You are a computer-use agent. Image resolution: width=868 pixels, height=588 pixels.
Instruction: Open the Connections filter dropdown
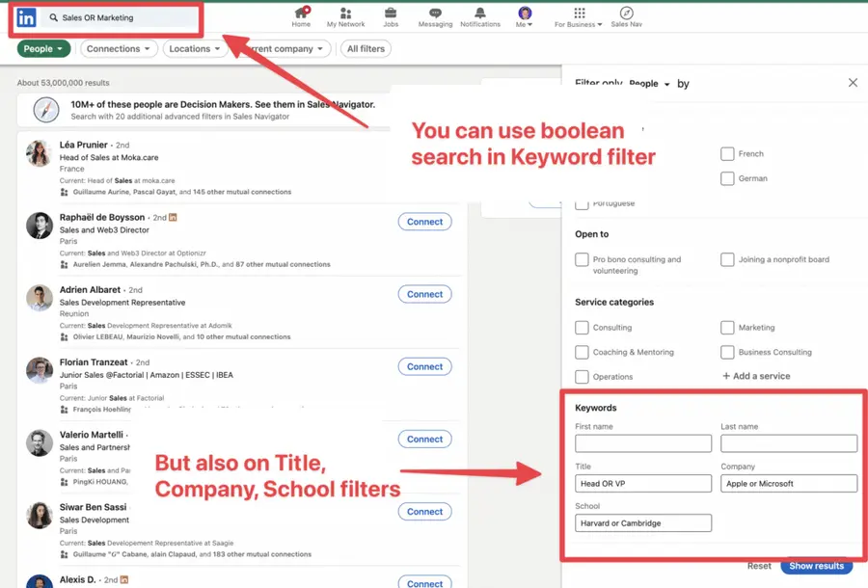(119, 48)
